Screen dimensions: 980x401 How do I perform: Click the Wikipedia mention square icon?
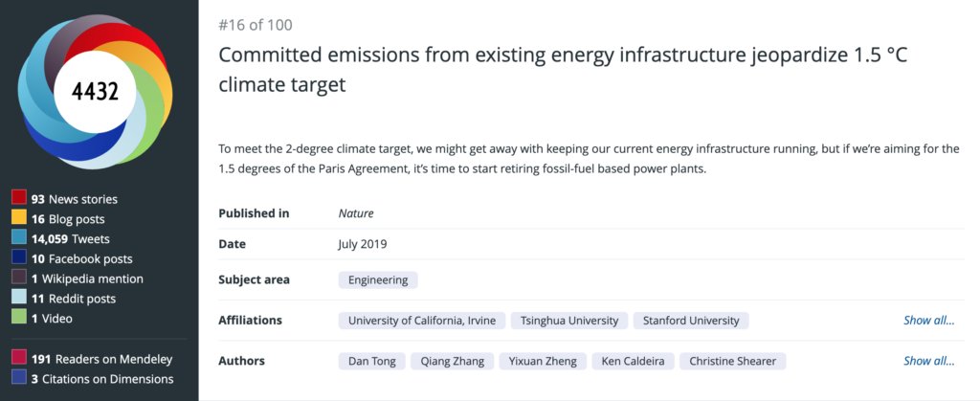[19, 278]
